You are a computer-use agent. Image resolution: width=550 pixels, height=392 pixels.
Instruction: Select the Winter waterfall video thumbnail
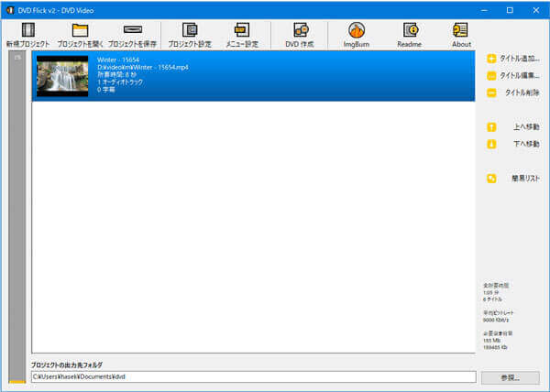point(62,77)
